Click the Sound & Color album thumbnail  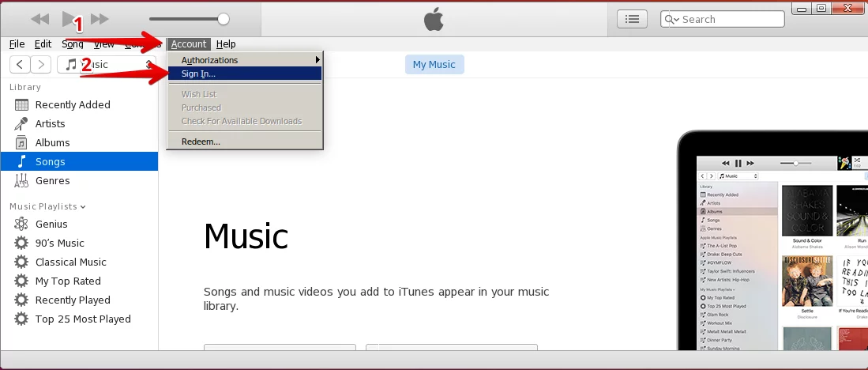806,210
